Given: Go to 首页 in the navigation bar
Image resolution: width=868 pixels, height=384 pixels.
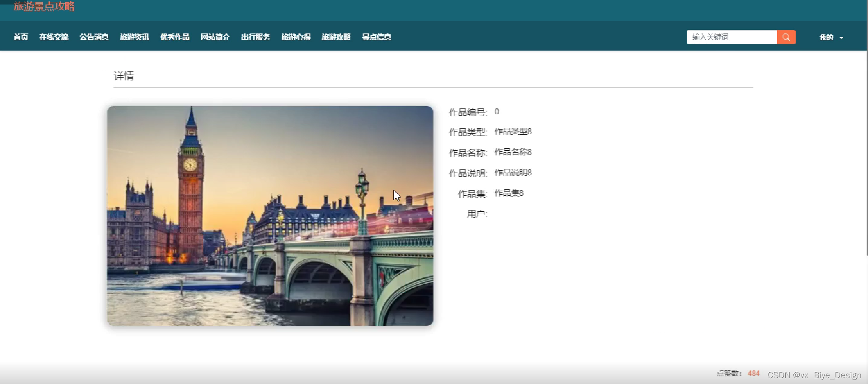Looking at the screenshot, I should 21,37.
